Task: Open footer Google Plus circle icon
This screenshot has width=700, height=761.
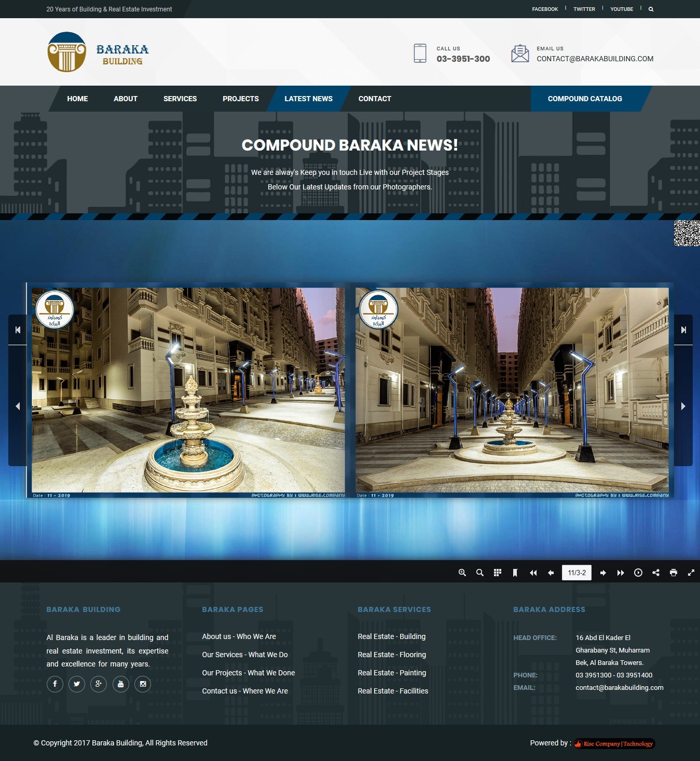Action: 99,684
